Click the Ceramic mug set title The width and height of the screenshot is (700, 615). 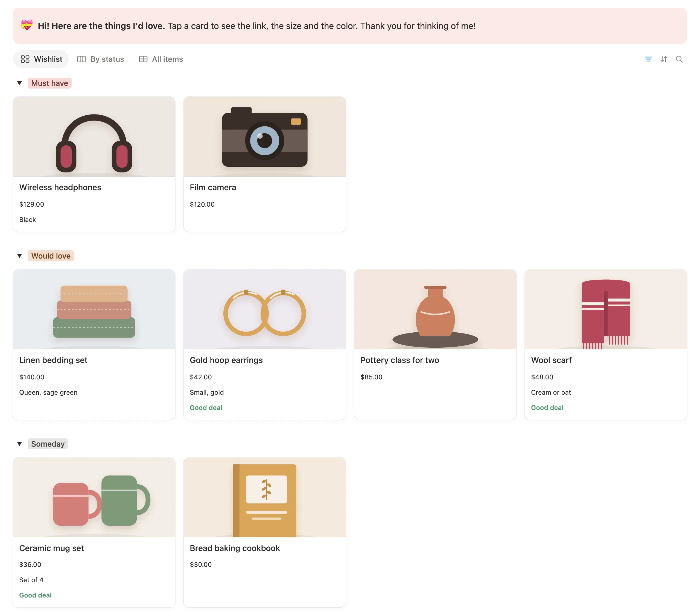51,548
